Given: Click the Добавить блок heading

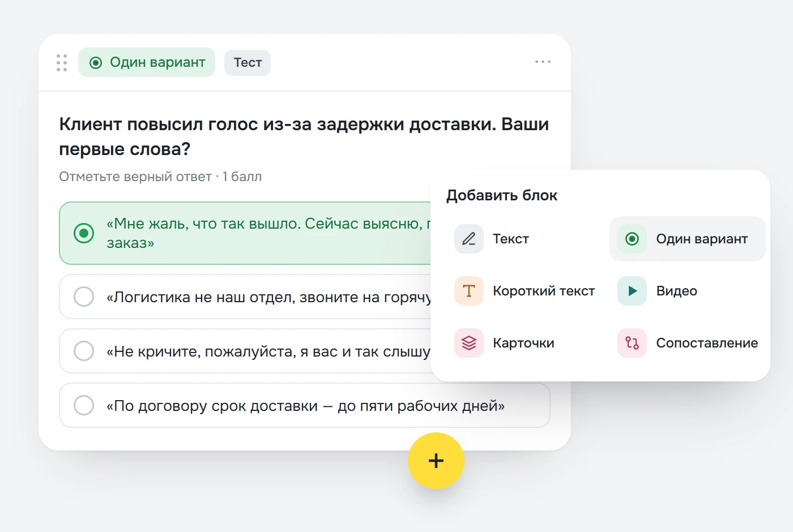Looking at the screenshot, I should click(x=502, y=195).
